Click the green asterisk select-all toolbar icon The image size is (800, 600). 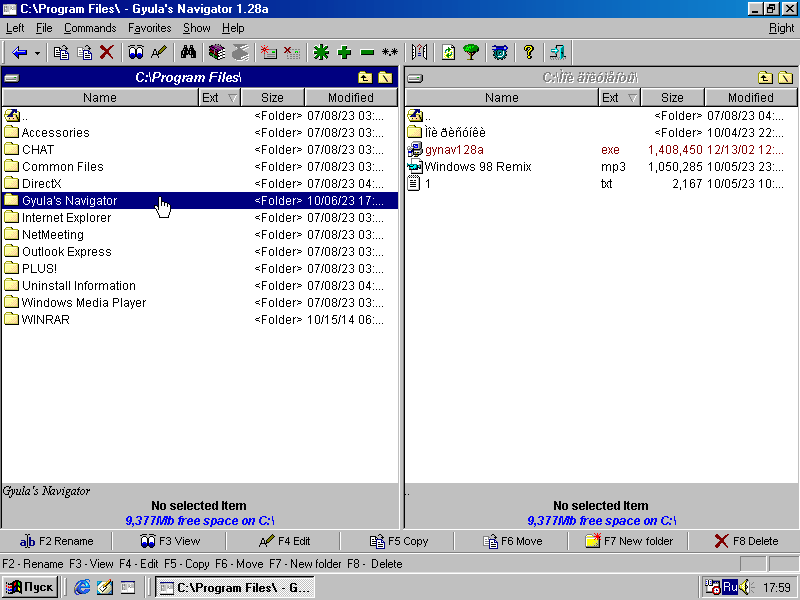(x=321, y=52)
